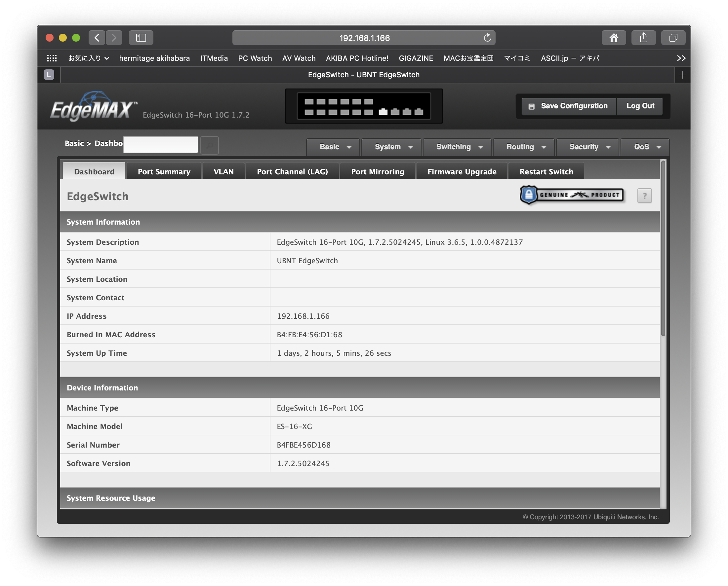Open the マイコミ bookmark
This screenshot has height=586, width=728.
517,58
